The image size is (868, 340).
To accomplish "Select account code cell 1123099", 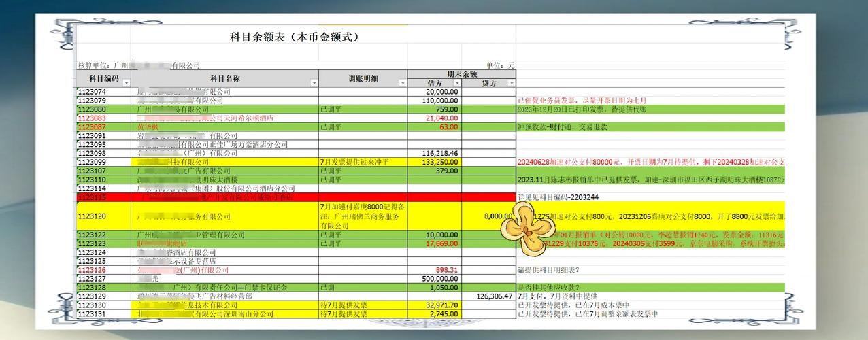I will click(103, 163).
